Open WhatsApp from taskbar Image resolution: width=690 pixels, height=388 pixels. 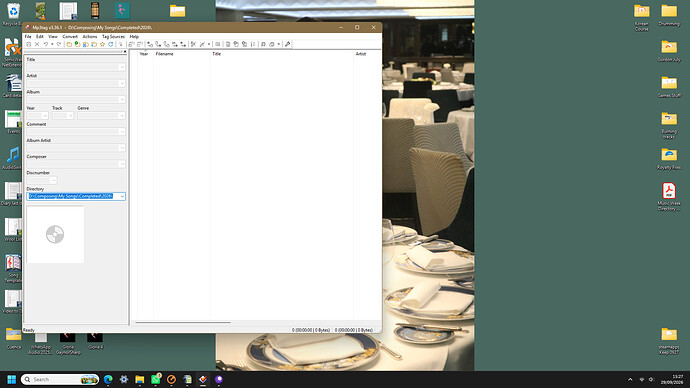156,379
